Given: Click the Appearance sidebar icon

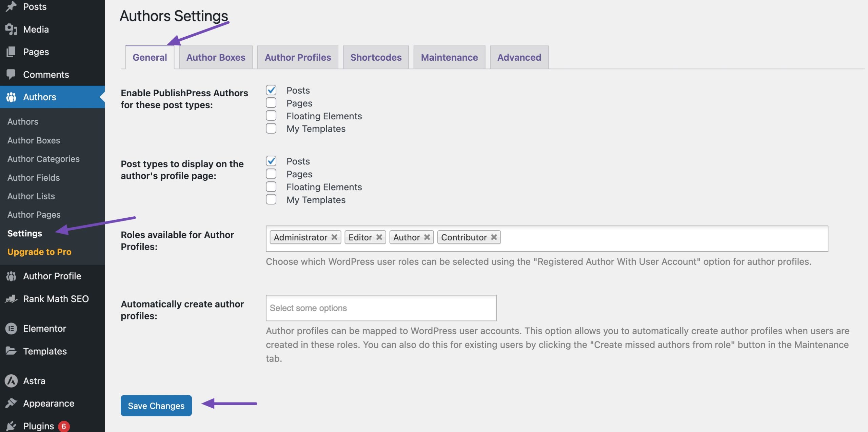Looking at the screenshot, I should (11, 403).
